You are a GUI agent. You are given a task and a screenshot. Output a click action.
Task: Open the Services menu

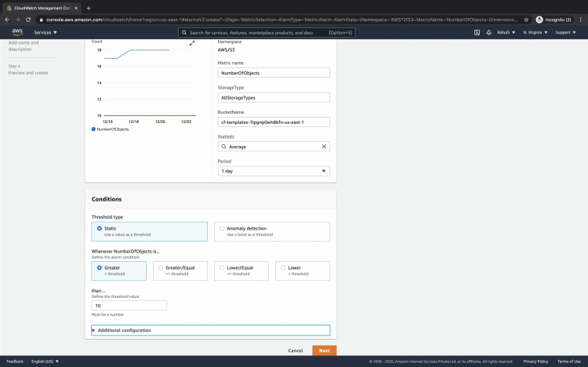click(x=45, y=32)
